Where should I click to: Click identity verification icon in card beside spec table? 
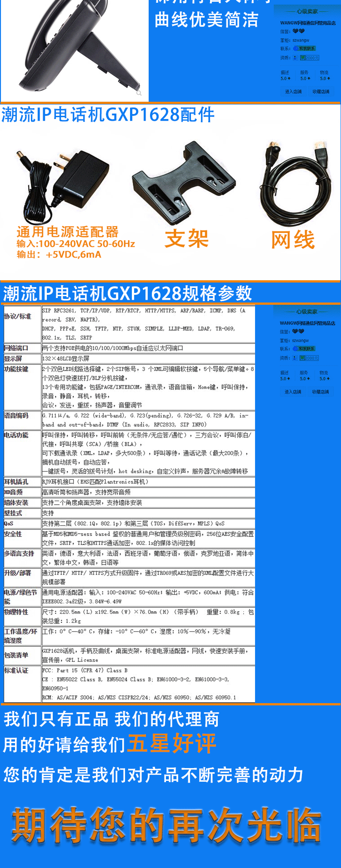point(295,358)
